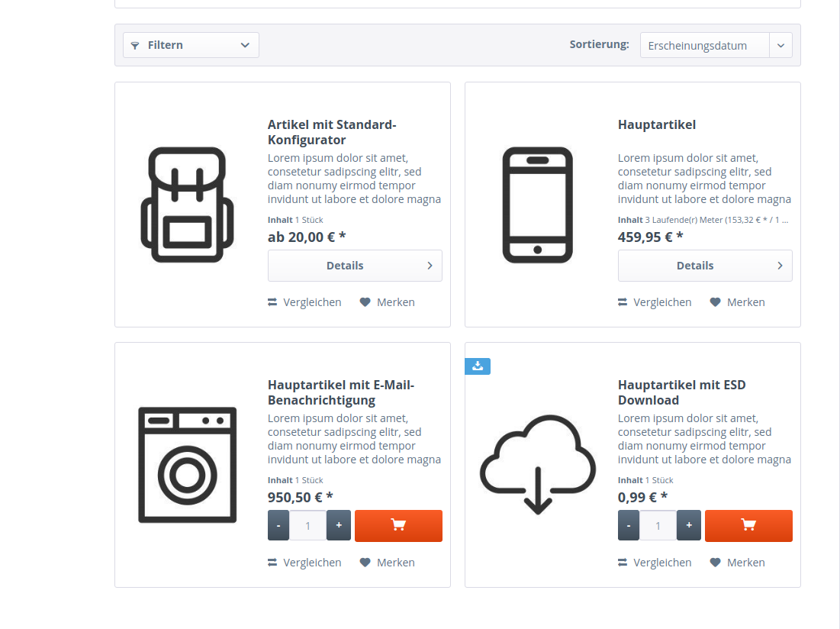Open title Hauptartikel mit E-Mail-Benachrichtigung
The image size is (840, 629).
point(341,392)
